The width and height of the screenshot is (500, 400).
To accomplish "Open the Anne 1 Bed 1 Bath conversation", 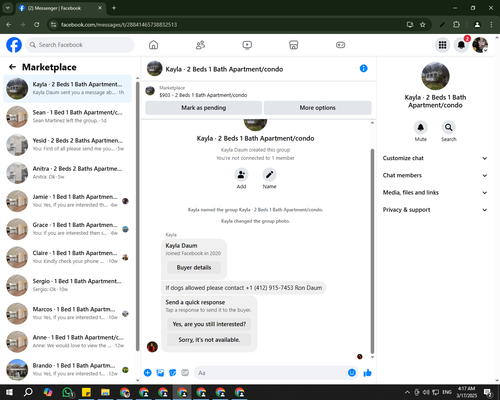I will tap(68, 342).
